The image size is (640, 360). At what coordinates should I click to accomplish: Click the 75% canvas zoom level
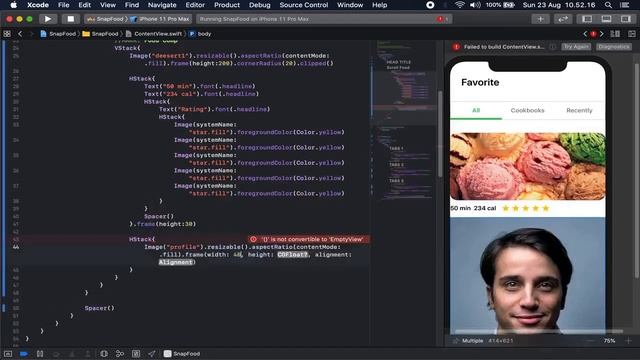609,340
